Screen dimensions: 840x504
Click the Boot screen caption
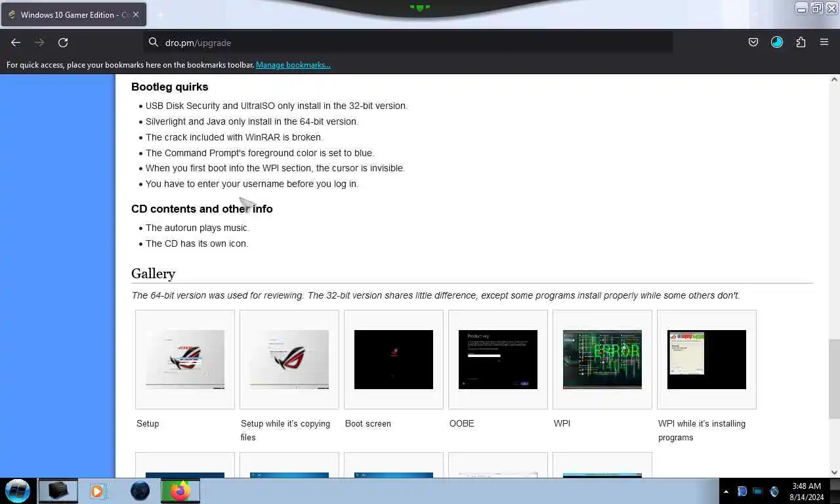tap(368, 423)
